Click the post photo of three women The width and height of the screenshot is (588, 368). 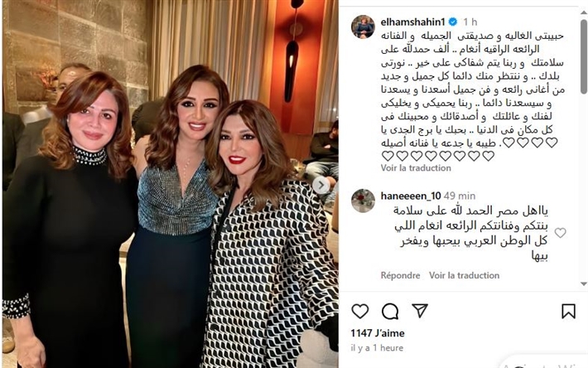pyautogui.click(x=171, y=184)
